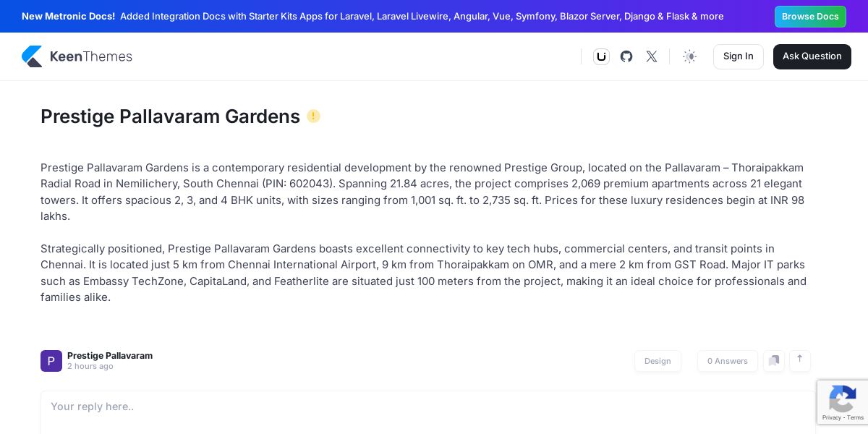Click the Design tag
This screenshot has width=868, height=434.
tap(658, 361)
